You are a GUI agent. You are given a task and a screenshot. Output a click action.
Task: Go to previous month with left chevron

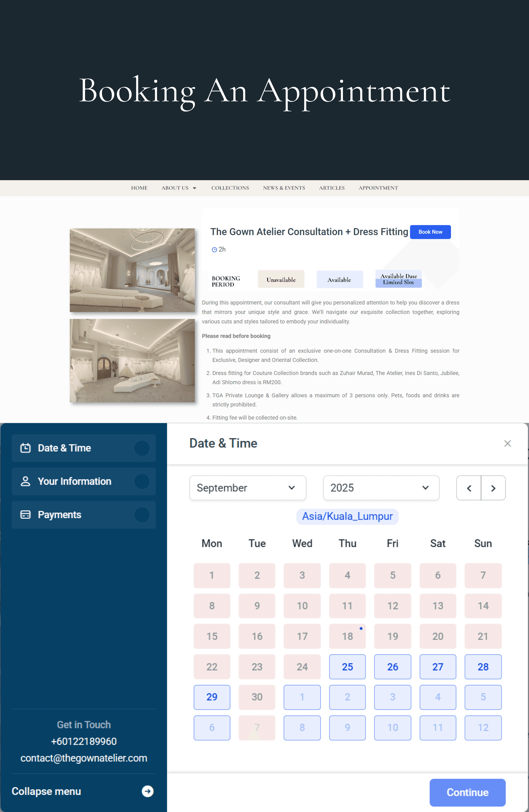(469, 488)
